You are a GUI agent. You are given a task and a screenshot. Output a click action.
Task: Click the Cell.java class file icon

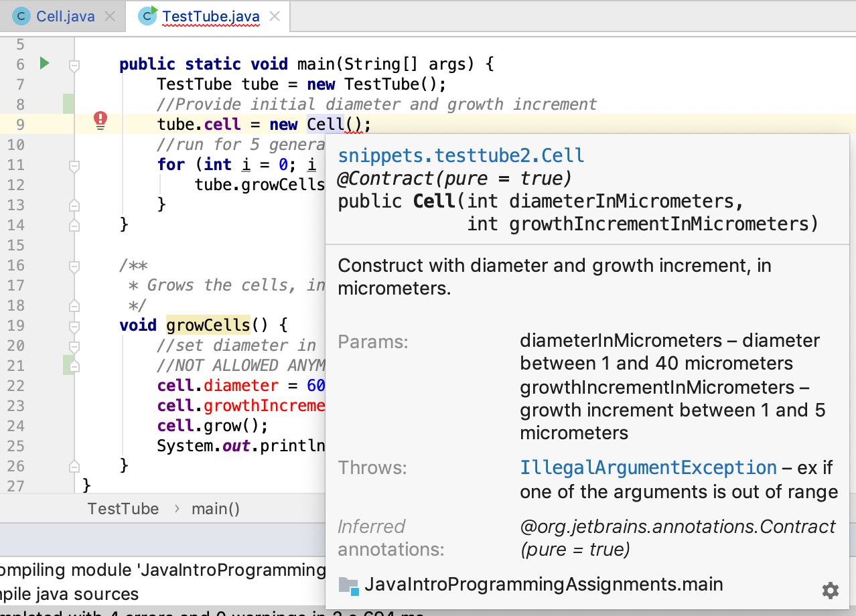point(22,15)
